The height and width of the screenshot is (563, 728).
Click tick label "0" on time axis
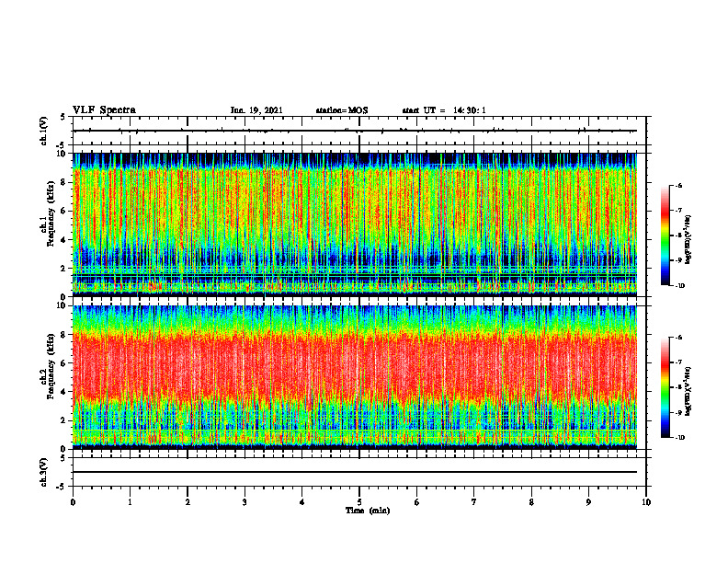[x=73, y=502]
